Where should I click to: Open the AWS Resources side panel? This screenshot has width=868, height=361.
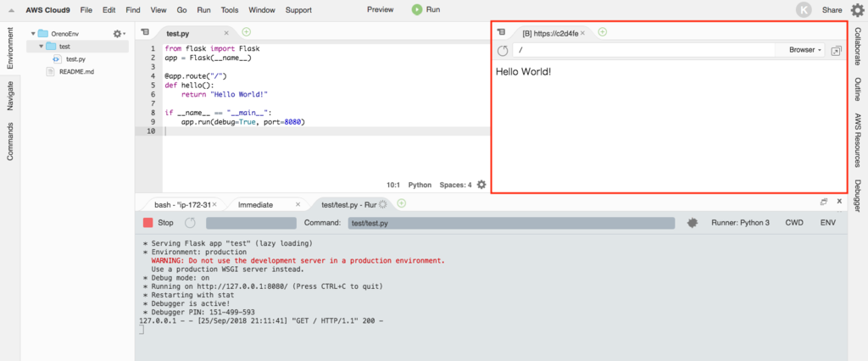(858, 140)
